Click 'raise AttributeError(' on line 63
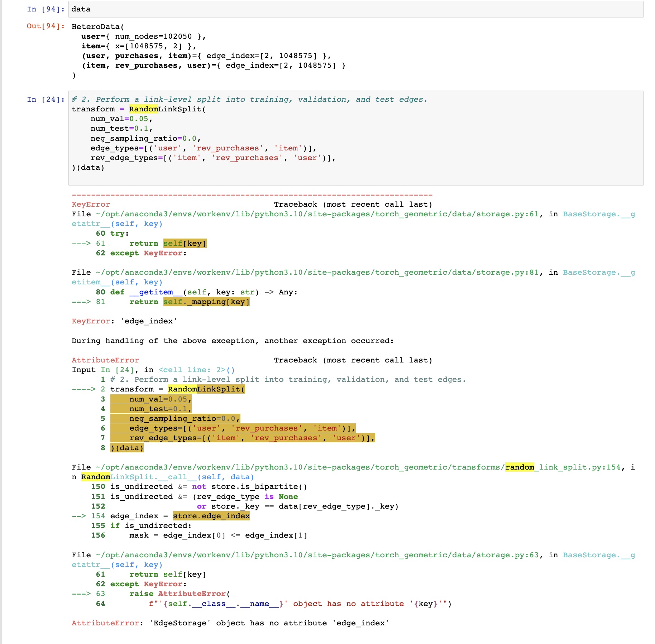This screenshot has width=655, height=644. pyautogui.click(x=180, y=593)
